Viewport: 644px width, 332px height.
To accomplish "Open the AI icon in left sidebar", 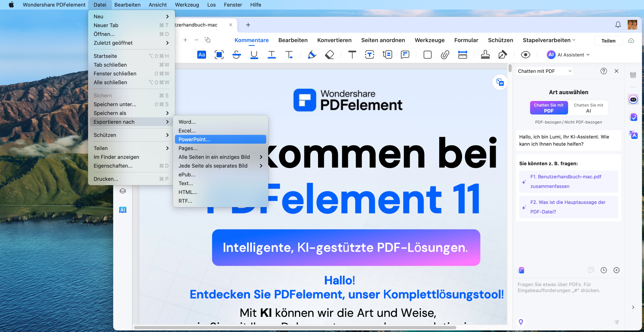I will tap(123, 209).
